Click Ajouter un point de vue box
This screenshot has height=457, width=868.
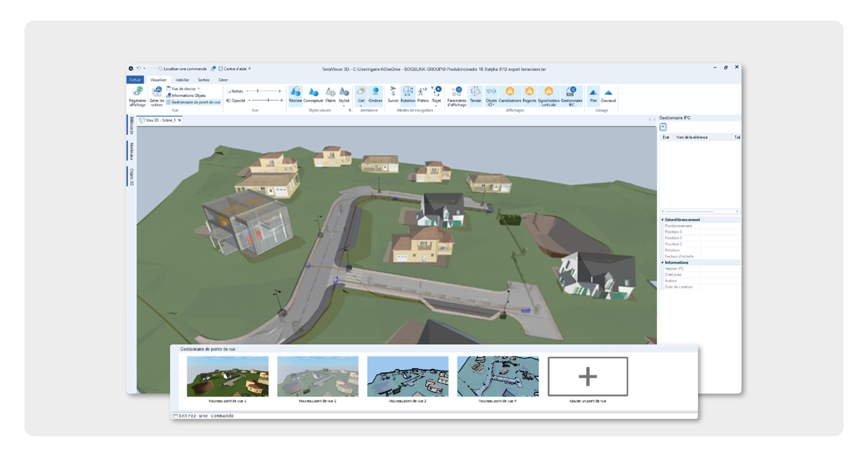pyautogui.click(x=587, y=376)
